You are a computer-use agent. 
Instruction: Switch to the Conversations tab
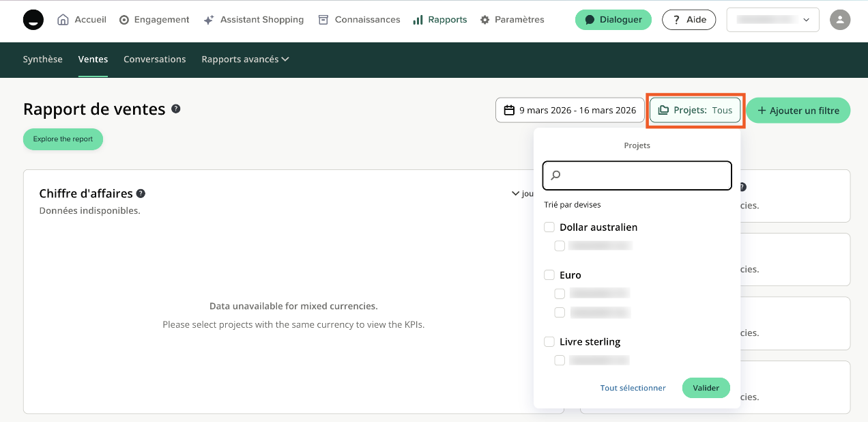154,59
